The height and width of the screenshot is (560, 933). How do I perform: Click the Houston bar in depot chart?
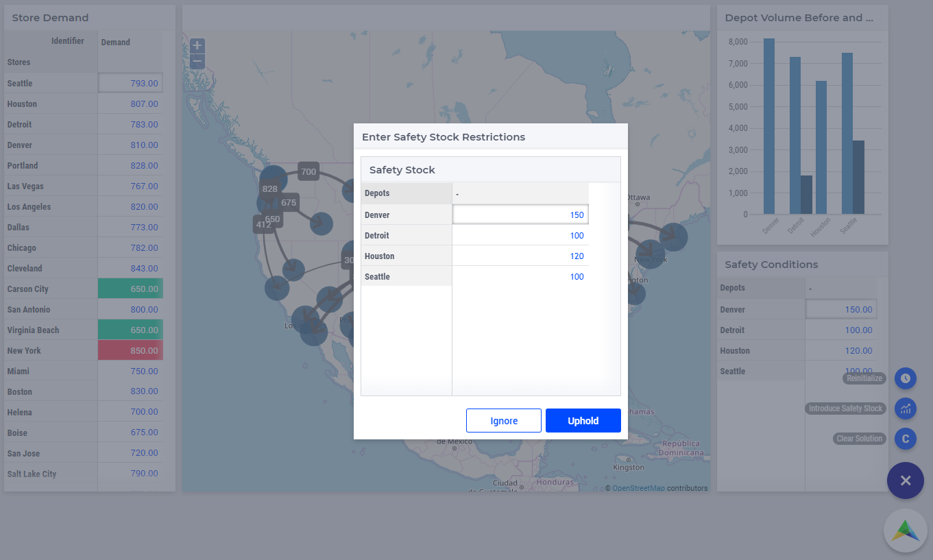(821, 147)
